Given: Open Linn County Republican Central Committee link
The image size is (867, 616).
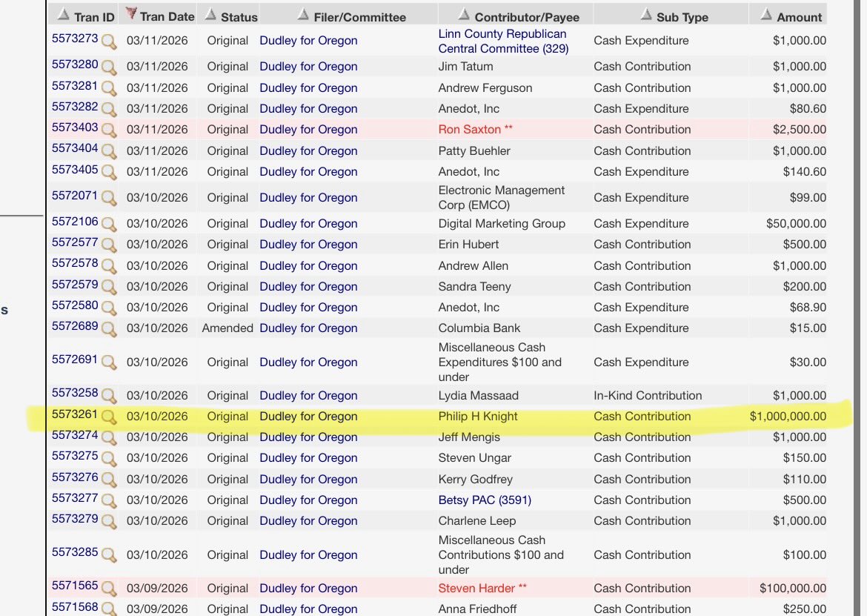Looking at the screenshot, I should [x=503, y=41].
